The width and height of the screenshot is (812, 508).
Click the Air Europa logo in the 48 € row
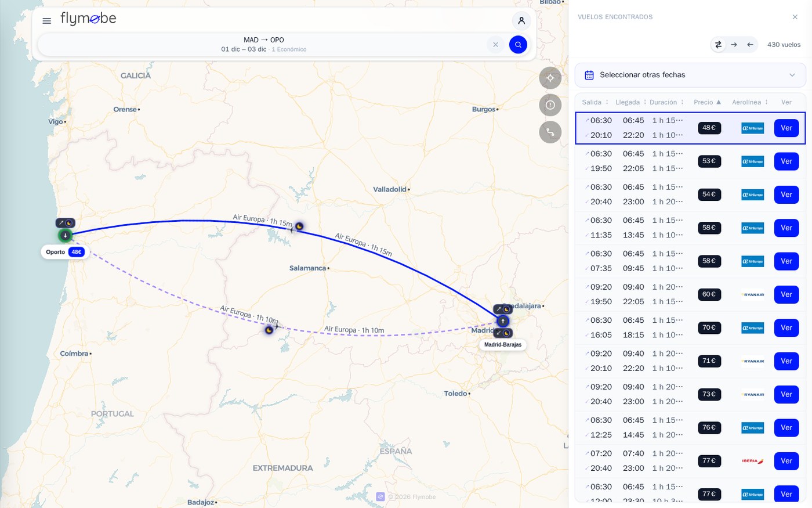click(x=753, y=128)
